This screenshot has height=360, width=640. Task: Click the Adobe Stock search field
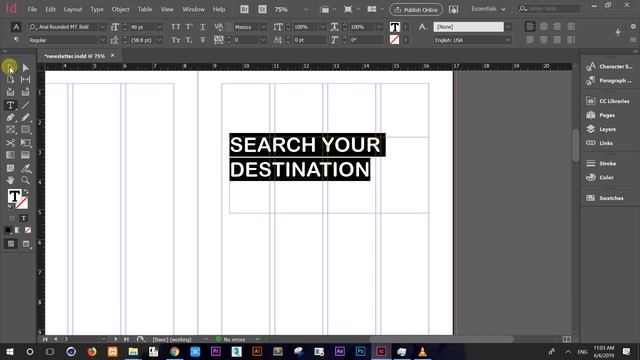[x=549, y=9]
